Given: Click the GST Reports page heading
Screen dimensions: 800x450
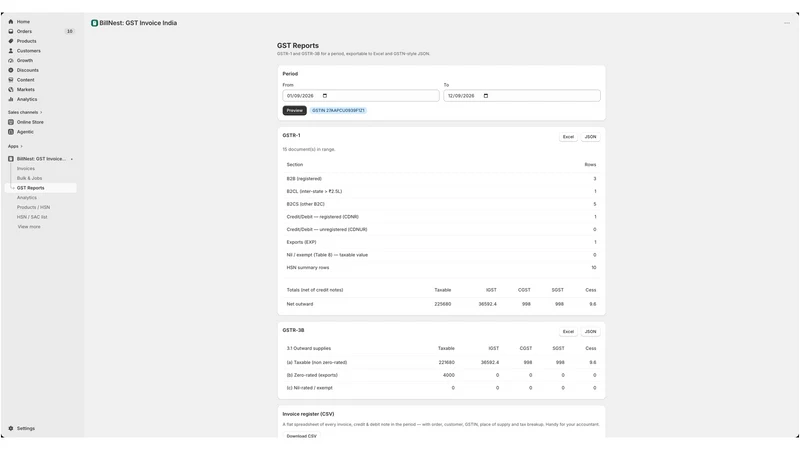Looking at the screenshot, I should 298,45.
